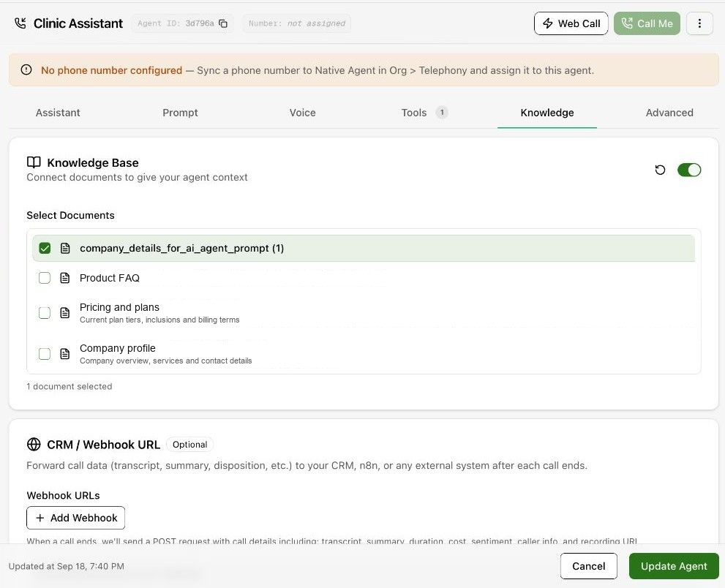
Task: Cancel the agent changes
Action: point(589,566)
